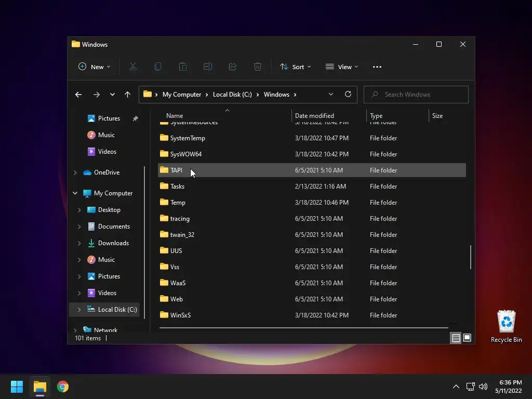
Task: Click Local Disk (C:) in the breadcrumb
Action: point(232,95)
